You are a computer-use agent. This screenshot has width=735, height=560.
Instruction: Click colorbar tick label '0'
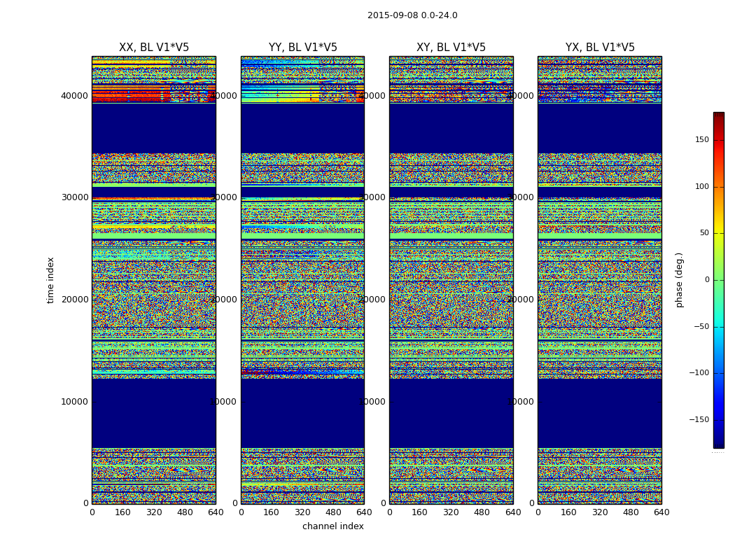point(707,280)
